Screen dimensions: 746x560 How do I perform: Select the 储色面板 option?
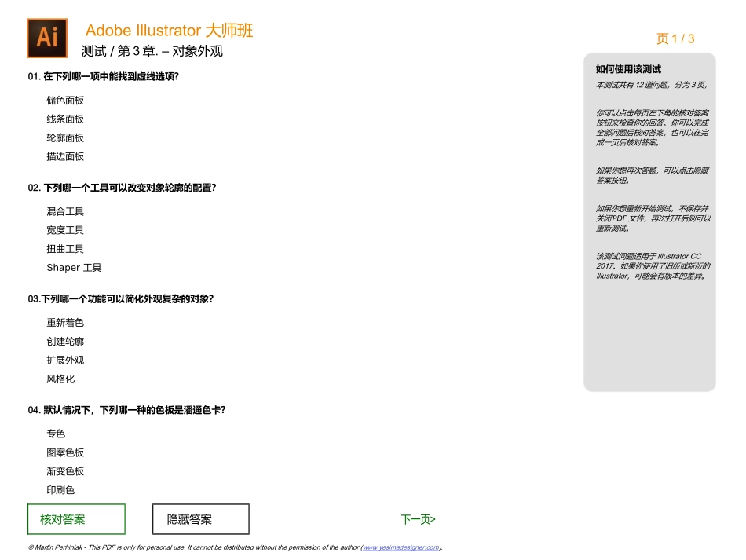point(64,100)
